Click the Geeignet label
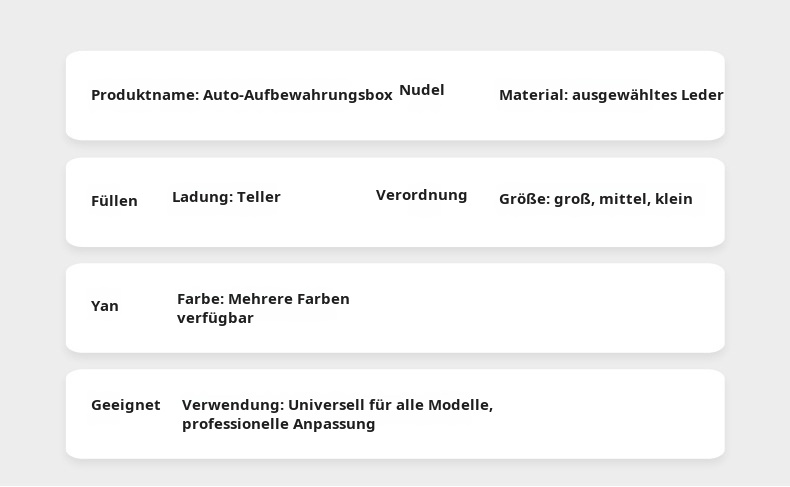This screenshot has height=487, width=790. [x=125, y=405]
